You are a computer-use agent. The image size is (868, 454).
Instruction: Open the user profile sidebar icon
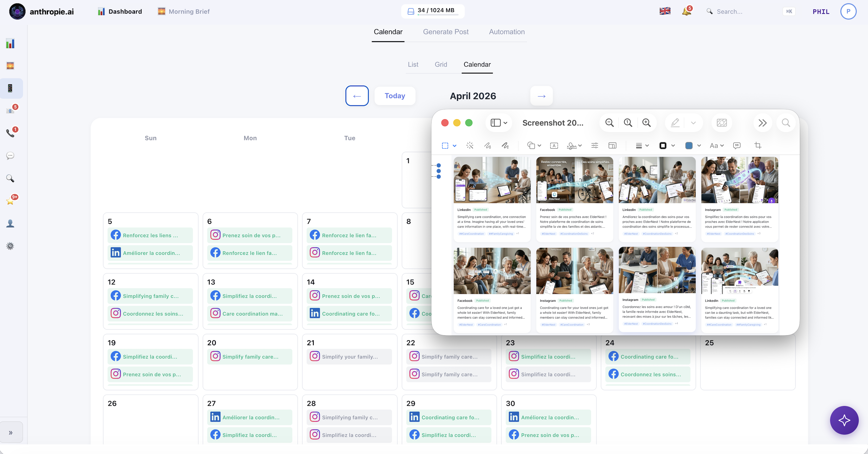pos(10,223)
